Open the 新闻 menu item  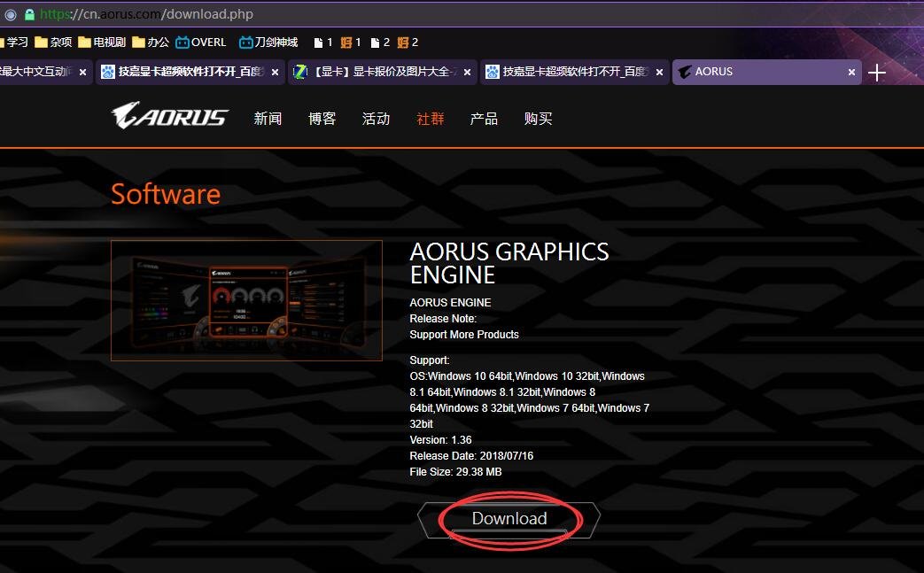click(x=268, y=119)
